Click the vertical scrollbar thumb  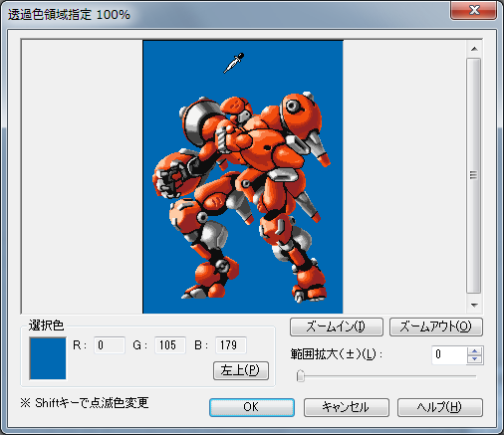474,175
